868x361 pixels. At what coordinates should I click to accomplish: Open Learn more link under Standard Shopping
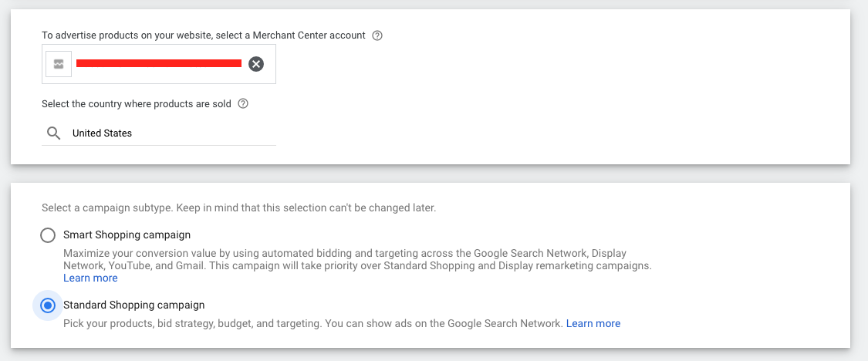click(593, 323)
